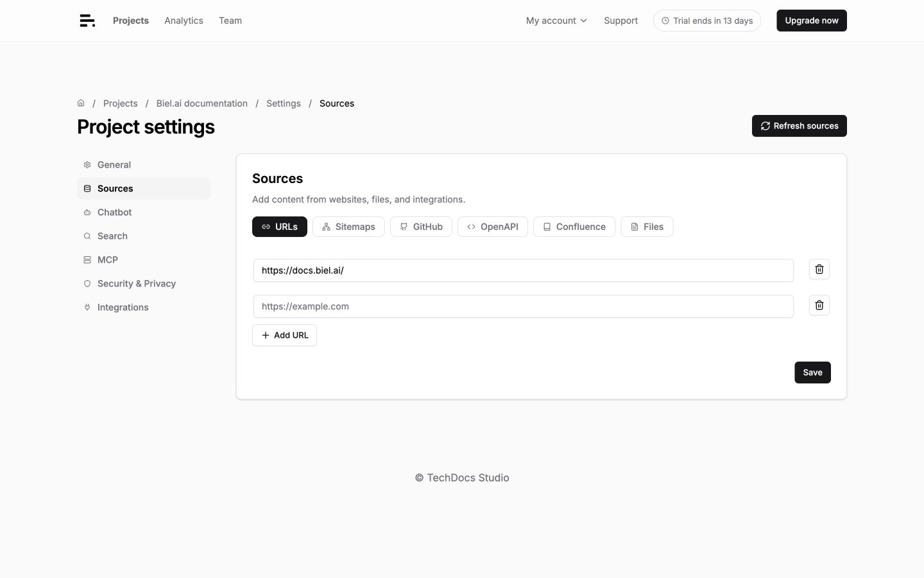Screen dimensions: 924x578
Task: Open the Biel.ai documentation breadcrumb
Action: [x=202, y=103]
